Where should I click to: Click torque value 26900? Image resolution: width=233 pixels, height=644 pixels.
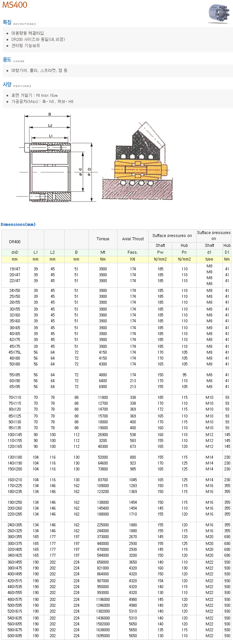coord(103,435)
